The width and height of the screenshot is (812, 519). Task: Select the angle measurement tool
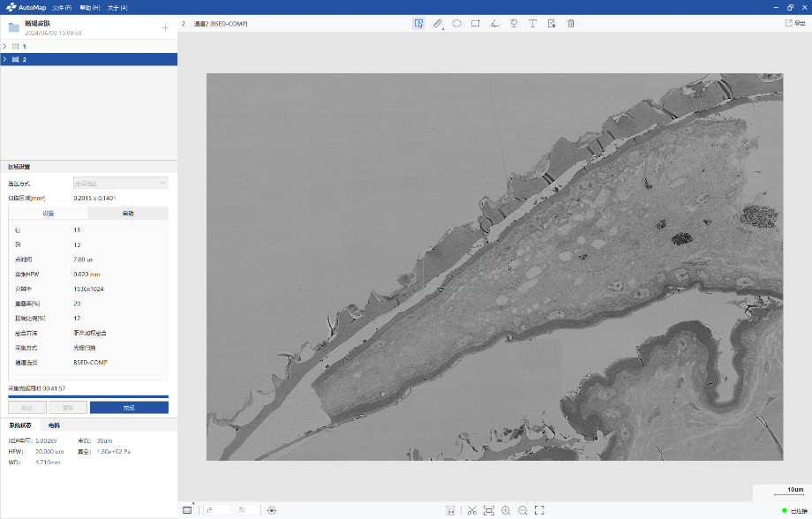(x=495, y=24)
